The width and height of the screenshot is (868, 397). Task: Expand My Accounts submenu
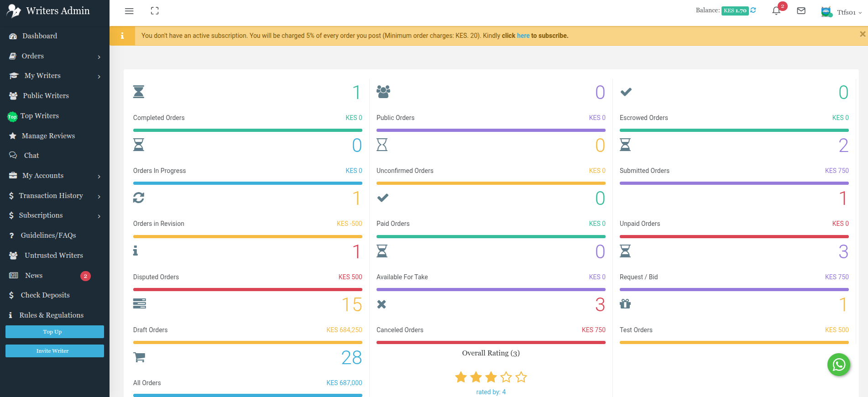[54, 176]
